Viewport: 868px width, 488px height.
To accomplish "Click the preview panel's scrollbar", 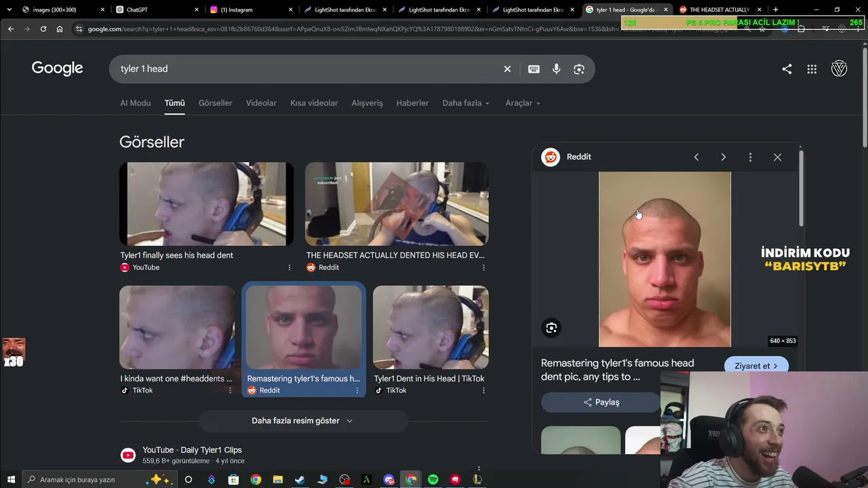I will (x=801, y=188).
